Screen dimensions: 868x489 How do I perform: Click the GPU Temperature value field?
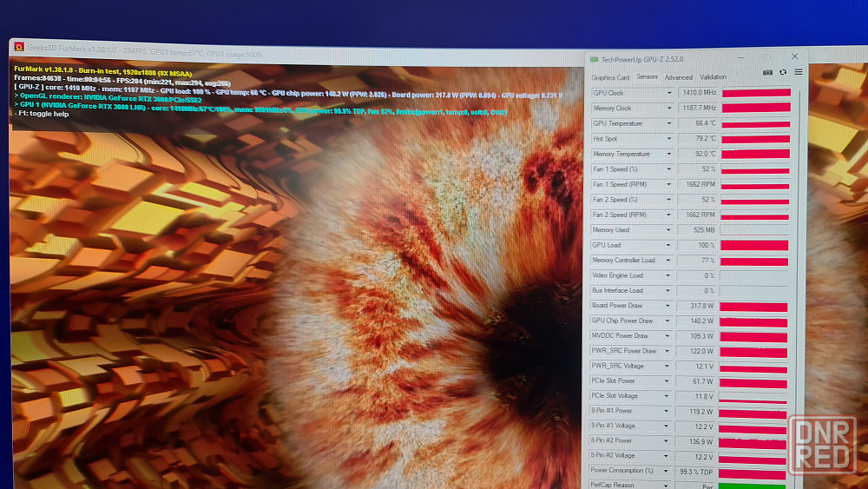697,124
